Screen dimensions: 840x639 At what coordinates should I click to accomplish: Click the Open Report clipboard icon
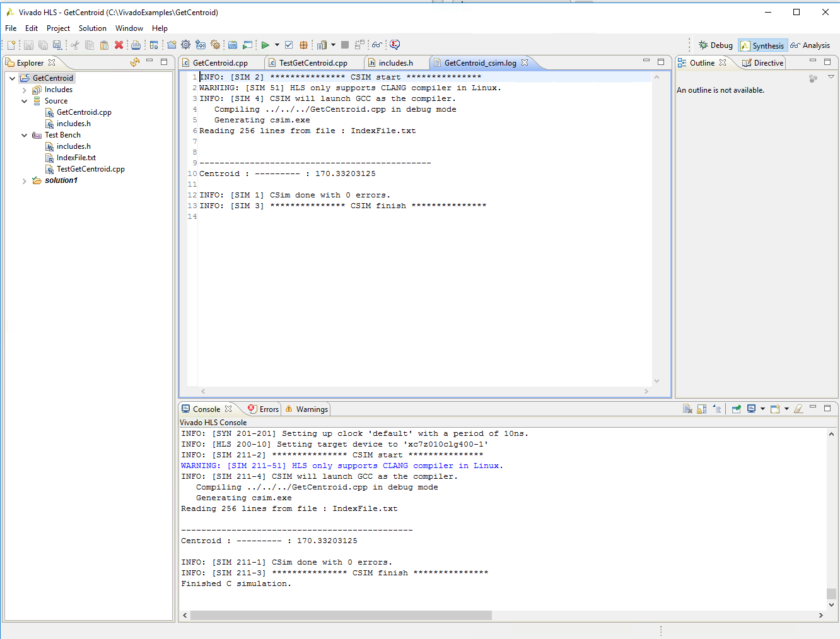click(322, 45)
